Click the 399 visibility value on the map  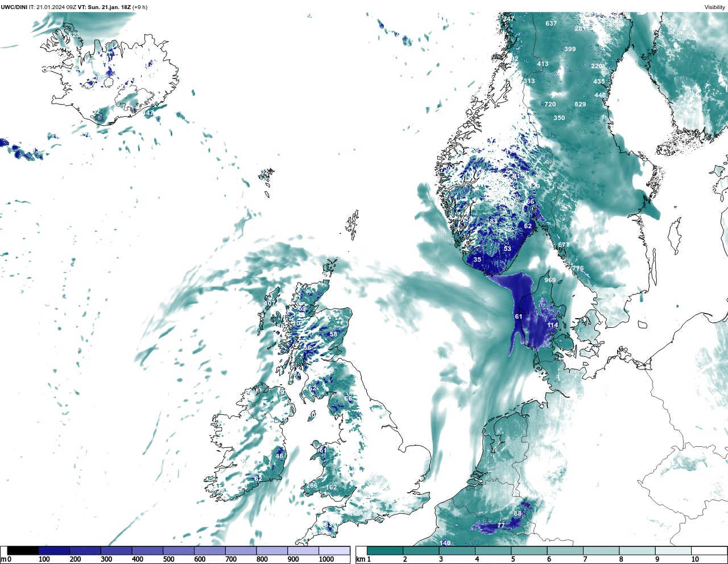570,49
